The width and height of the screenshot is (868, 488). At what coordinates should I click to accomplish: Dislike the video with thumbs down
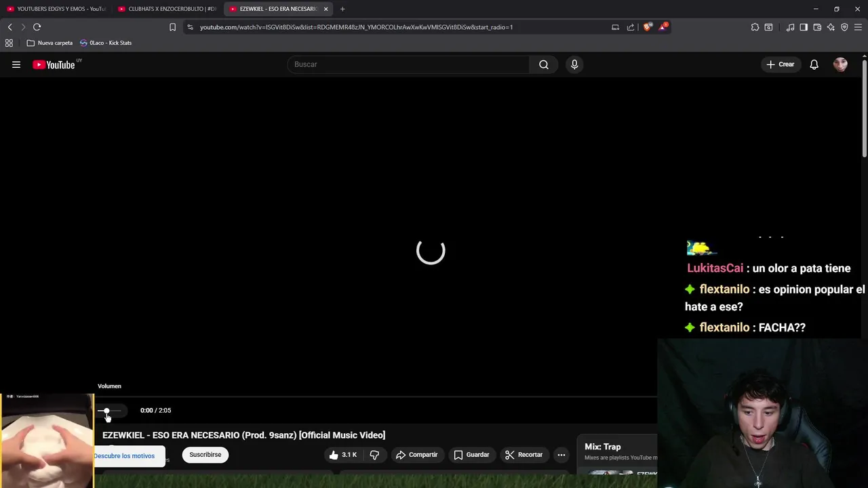click(374, 455)
